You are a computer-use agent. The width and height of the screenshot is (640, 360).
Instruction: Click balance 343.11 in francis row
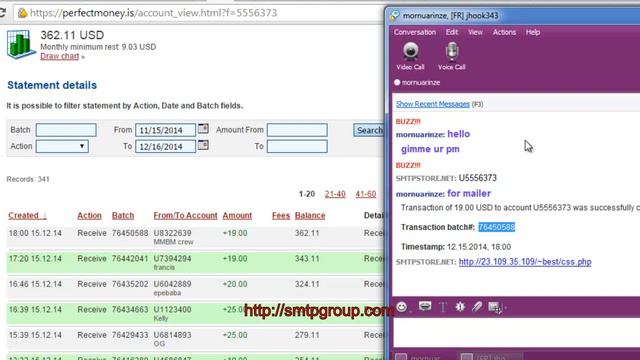pos(307,259)
